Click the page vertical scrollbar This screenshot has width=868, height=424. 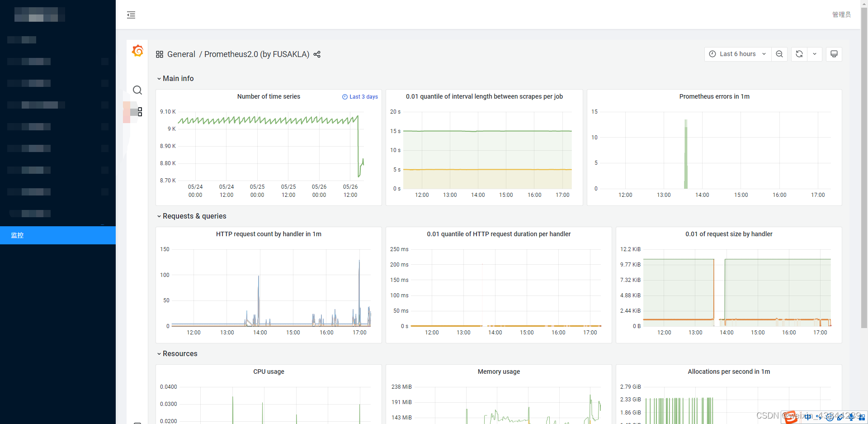pos(864,167)
